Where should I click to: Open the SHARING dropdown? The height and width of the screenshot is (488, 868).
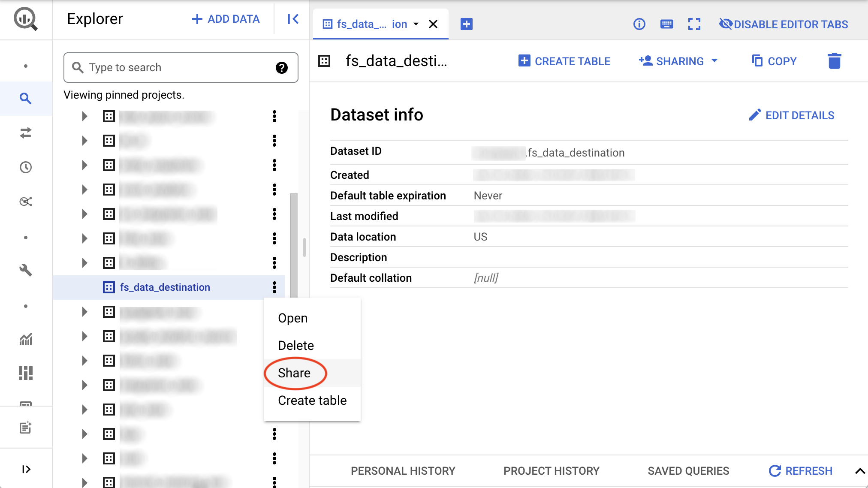click(x=678, y=61)
